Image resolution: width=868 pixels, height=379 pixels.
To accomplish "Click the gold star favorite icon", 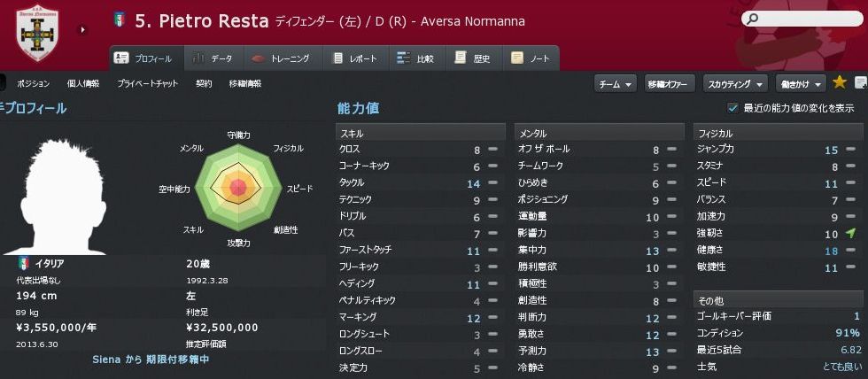I will (840, 83).
